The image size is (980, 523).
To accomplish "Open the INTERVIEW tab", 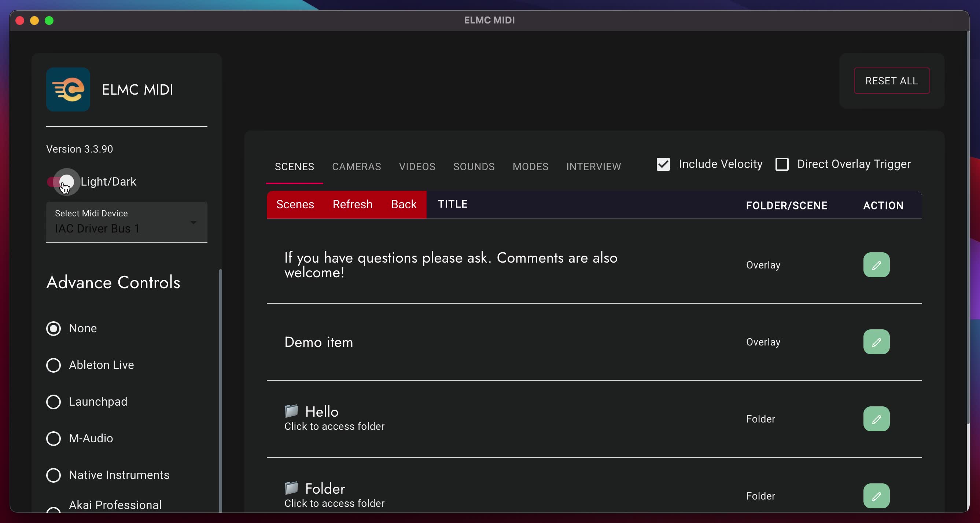I will [593, 167].
